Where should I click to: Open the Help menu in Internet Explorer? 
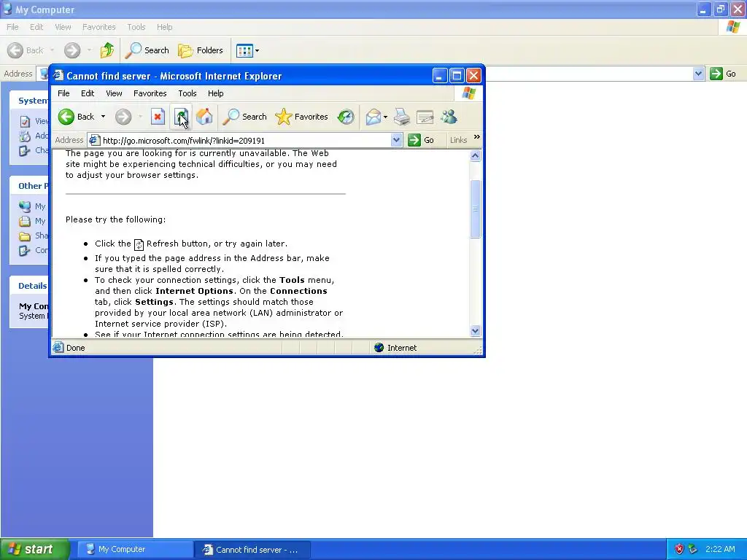coord(215,93)
